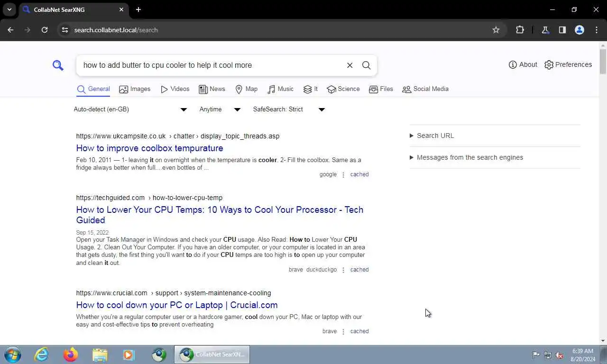Open the Chrome profile avatar

click(579, 30)
